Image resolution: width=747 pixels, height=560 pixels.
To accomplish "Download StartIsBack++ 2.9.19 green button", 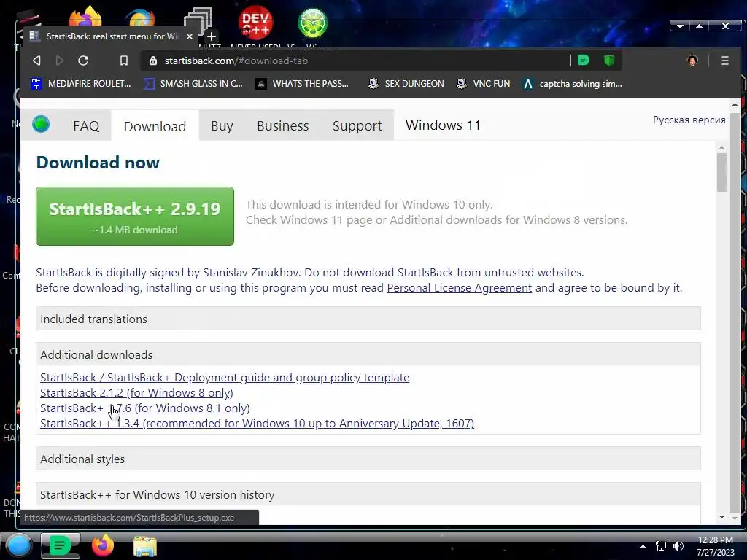I will (135, 216).
